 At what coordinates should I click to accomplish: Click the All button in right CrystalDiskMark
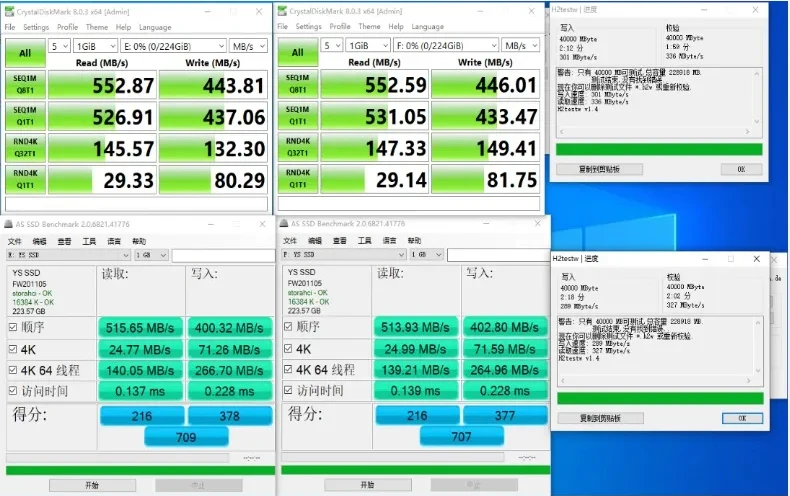point(297,53)
